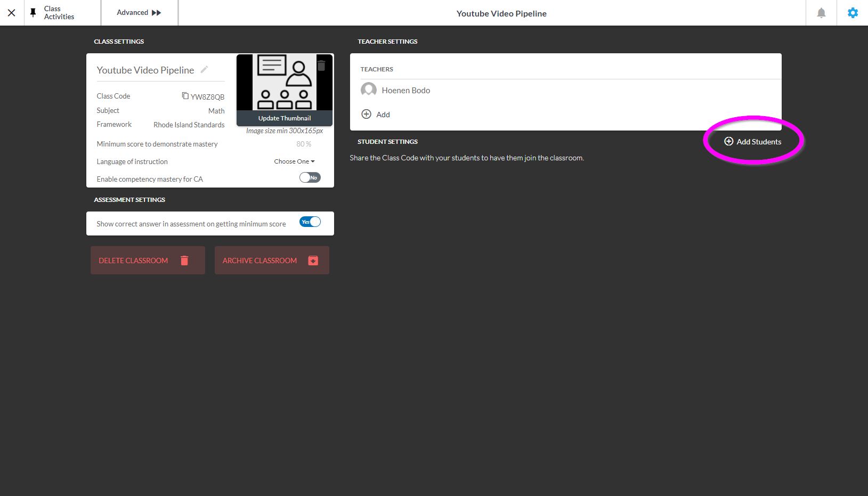Click the teacher avatar for Hoenen Bodo

pyautogui.click(x=368, y=90)
